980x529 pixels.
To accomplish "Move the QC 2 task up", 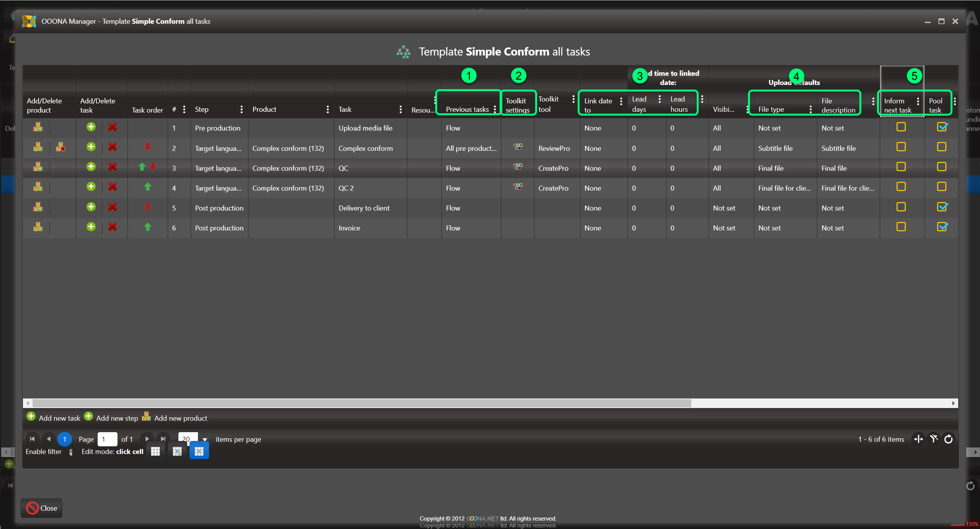I will 147,187.
